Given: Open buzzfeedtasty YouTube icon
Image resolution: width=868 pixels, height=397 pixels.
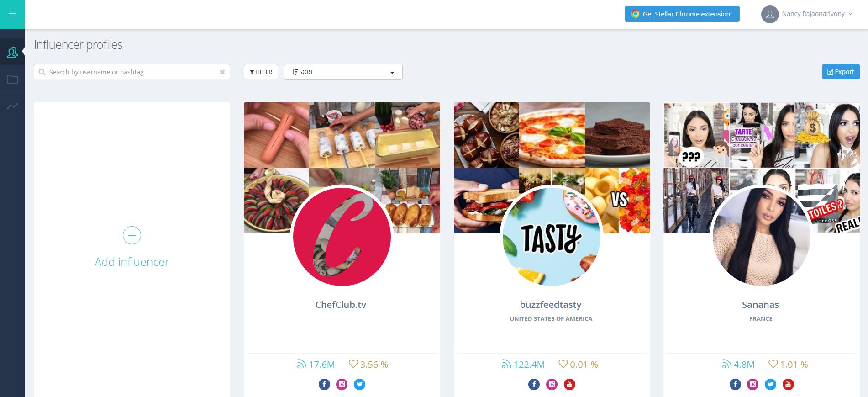Looking at the screenshot, I should tap(569, 385).
